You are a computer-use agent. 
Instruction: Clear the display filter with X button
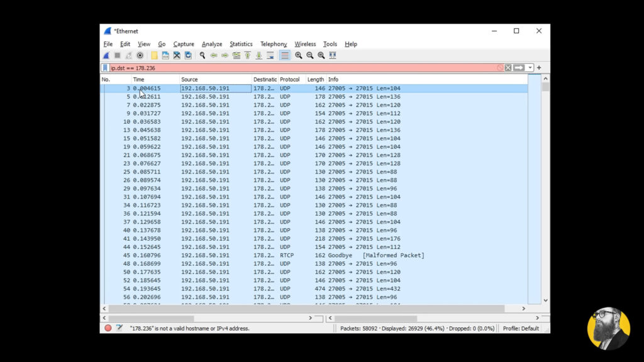click(x=508, y=68)
